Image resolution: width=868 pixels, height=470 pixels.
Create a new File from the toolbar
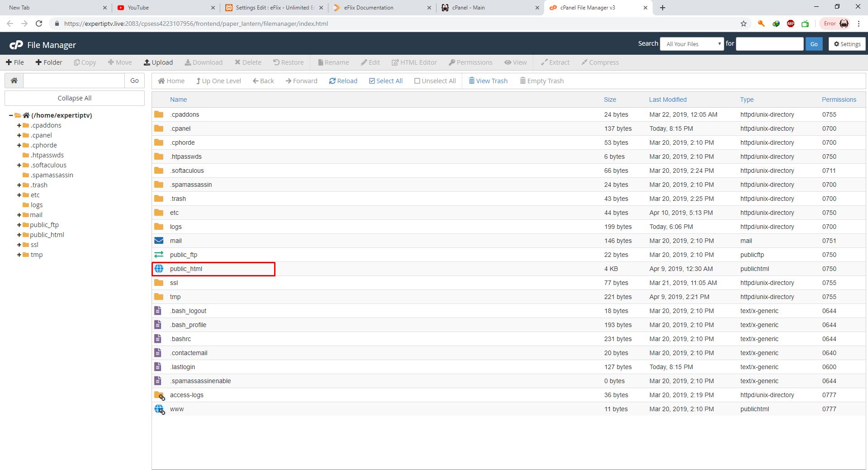click(x=15, y=62)
